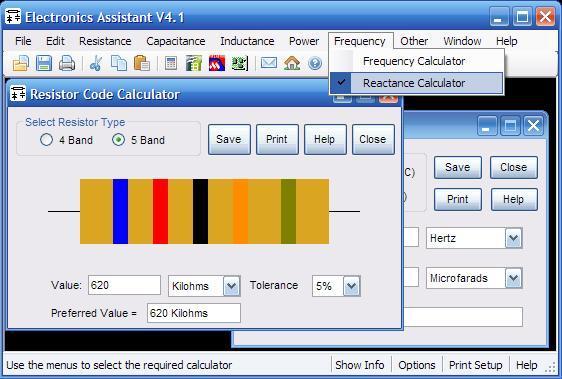Viewport: 562px width, 379px height.
Task: Open the Hertz unit dropdown in Reactance window
Action: (x=513, y=238)
